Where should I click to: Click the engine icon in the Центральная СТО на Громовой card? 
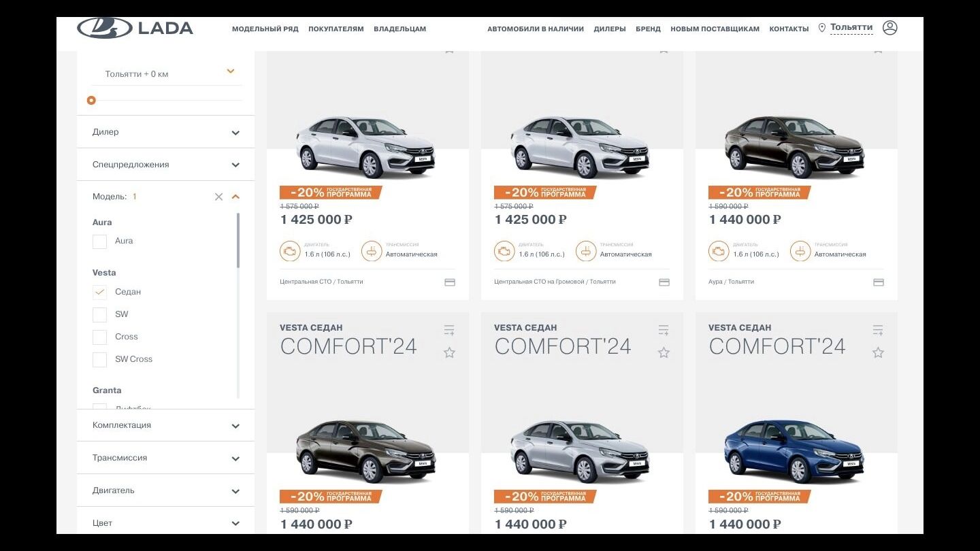[x=504, y=251]
